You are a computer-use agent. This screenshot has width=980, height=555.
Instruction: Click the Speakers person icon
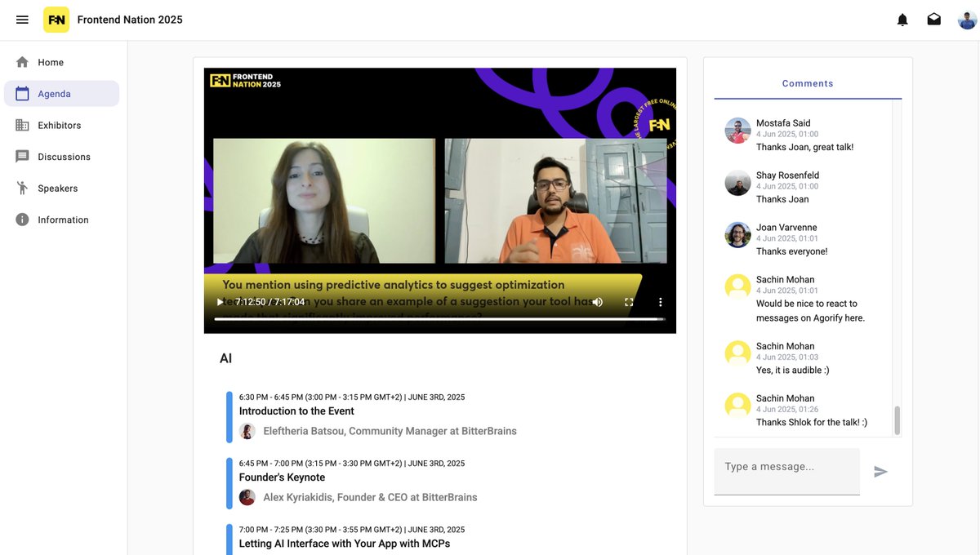tap(22, 188)
